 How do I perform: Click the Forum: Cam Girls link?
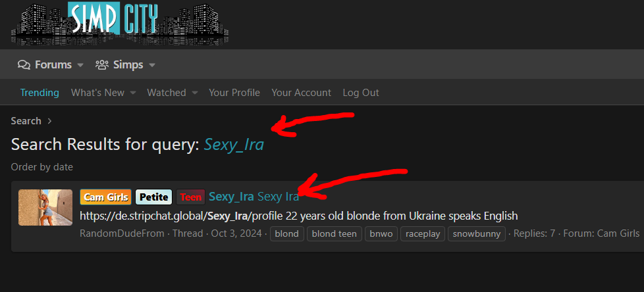[x=601, y=233]
